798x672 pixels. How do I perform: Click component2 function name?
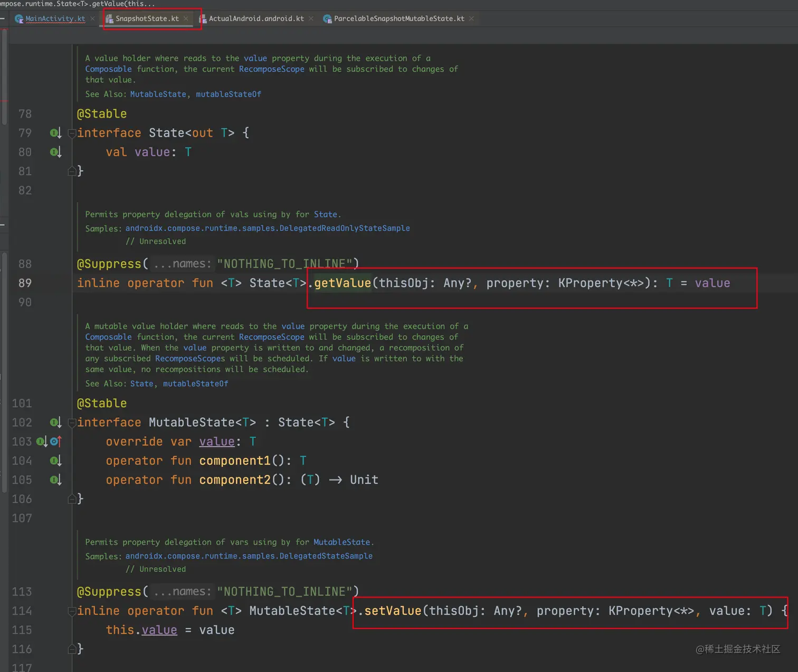tap(235, 480)
